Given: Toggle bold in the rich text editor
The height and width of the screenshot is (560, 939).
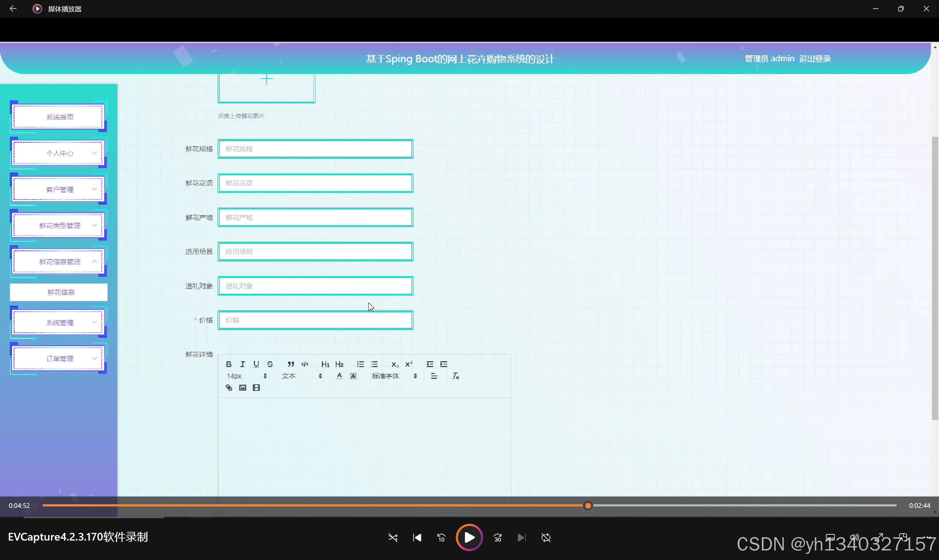Looking at the screenshot, I should click(x=229, y=364).
